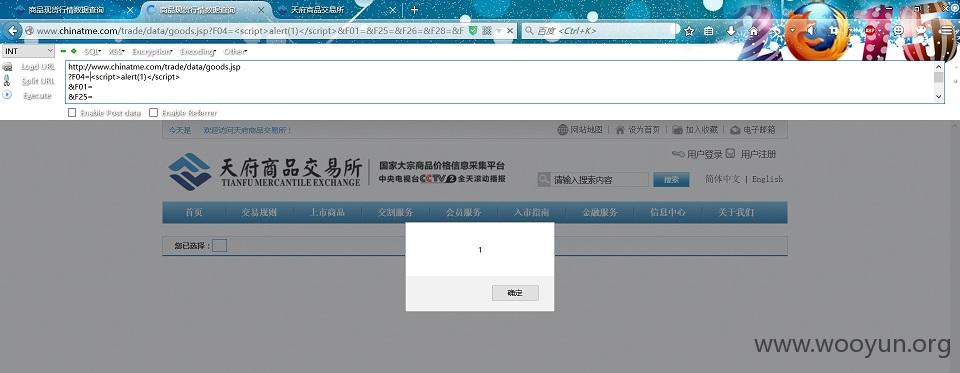Open the QR code icon in address bar
The image size is (960, 373).
[486, 31]
